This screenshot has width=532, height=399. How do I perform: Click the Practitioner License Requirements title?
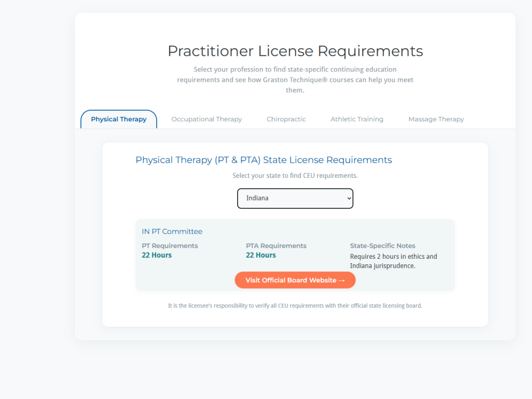tap(295, 51)
